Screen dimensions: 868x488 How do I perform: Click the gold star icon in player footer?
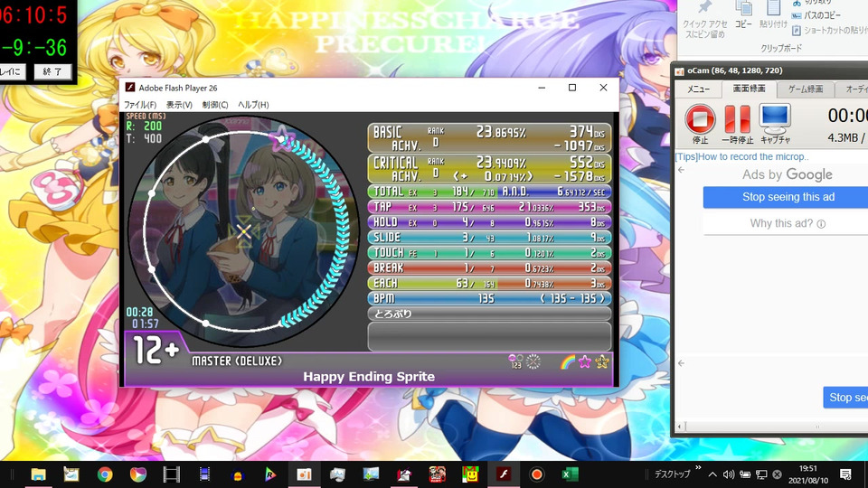[x=602, y=361]
